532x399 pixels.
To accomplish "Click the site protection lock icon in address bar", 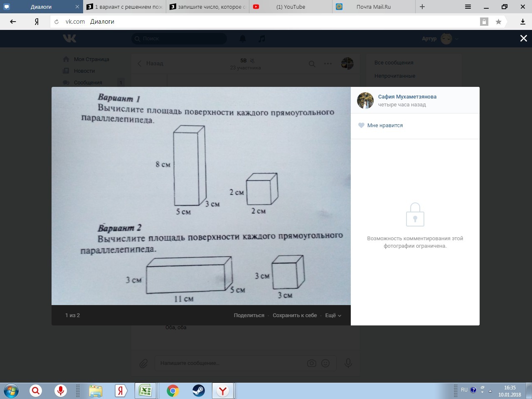I will click(484, 22).
